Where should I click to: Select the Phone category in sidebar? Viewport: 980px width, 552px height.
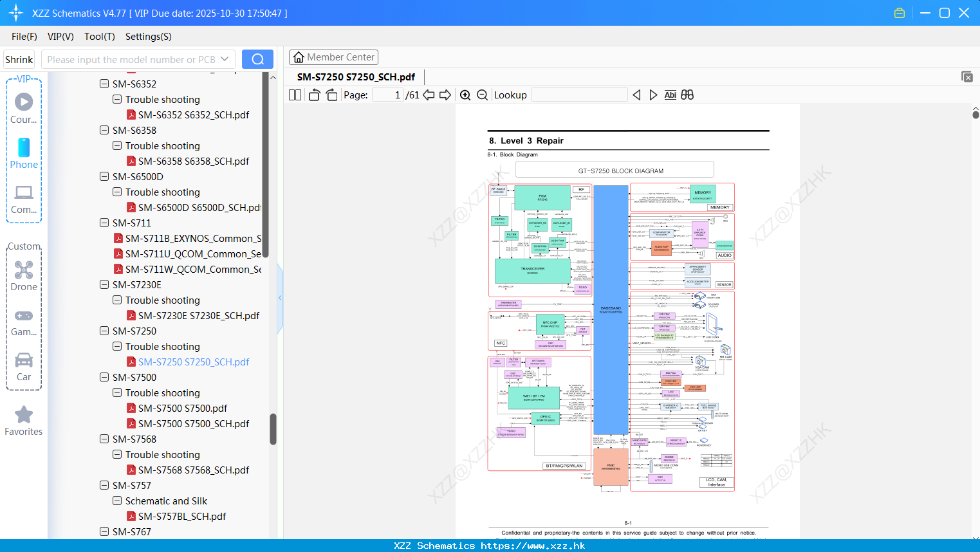(24, 153)
